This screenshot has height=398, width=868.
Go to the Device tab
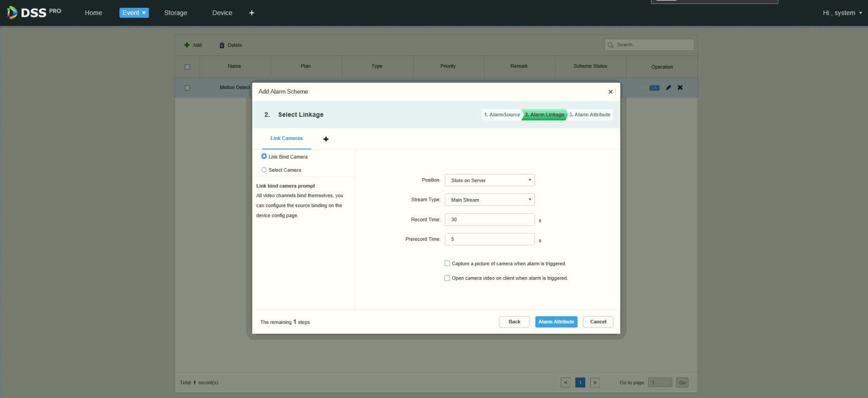pos(222,13)
